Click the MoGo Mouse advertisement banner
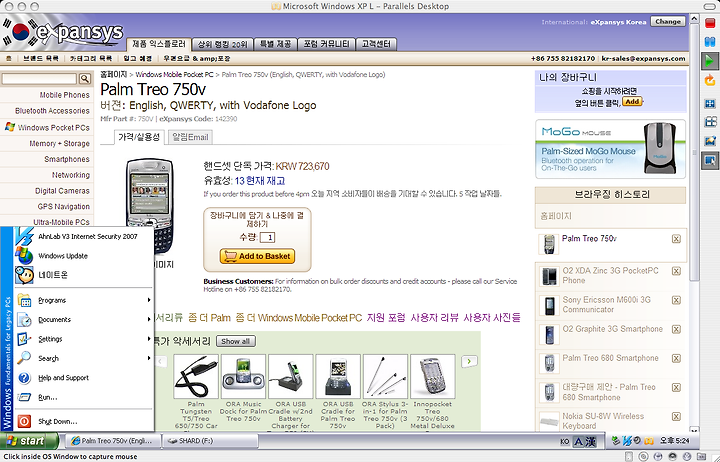 [610, 149]
